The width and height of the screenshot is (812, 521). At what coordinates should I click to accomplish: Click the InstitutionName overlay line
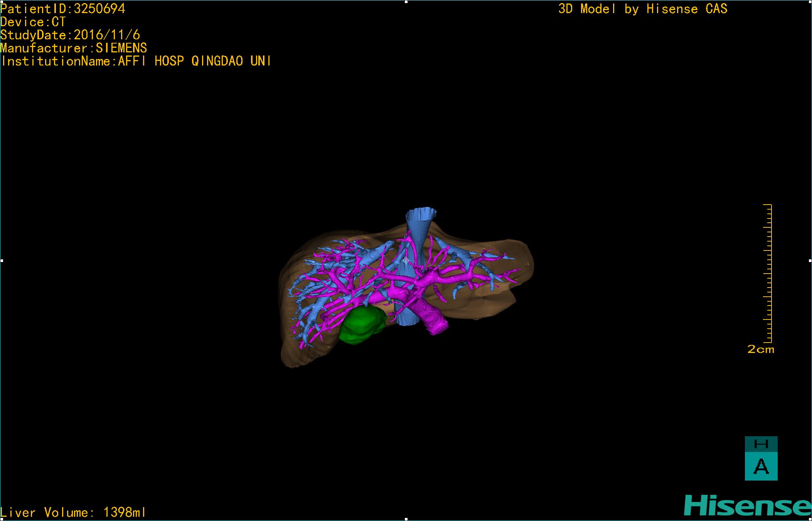pos(136,61)
